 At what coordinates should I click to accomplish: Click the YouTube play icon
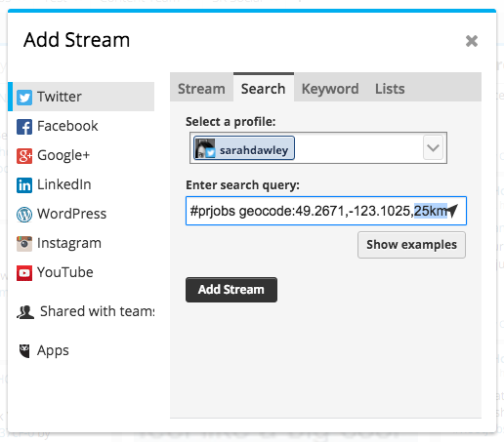[x=24, y=273]
